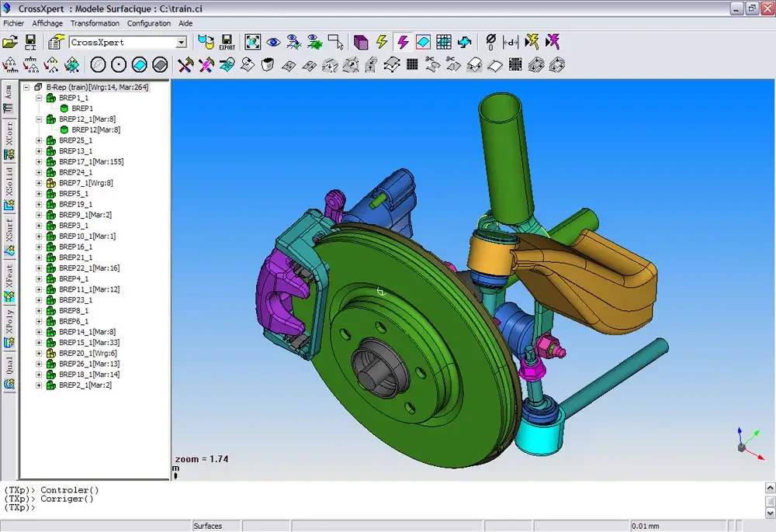Viewport: 776px width, 532px height.
Task: Click the black dotted grid icon
Action: (412, 65)
